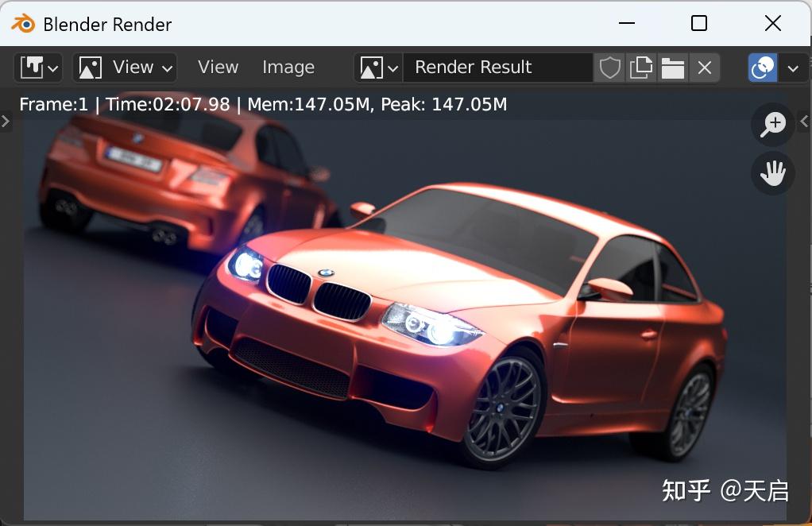Screen dimensions: 812x526
Task: Toggle the display channels button
Action: 763,68
